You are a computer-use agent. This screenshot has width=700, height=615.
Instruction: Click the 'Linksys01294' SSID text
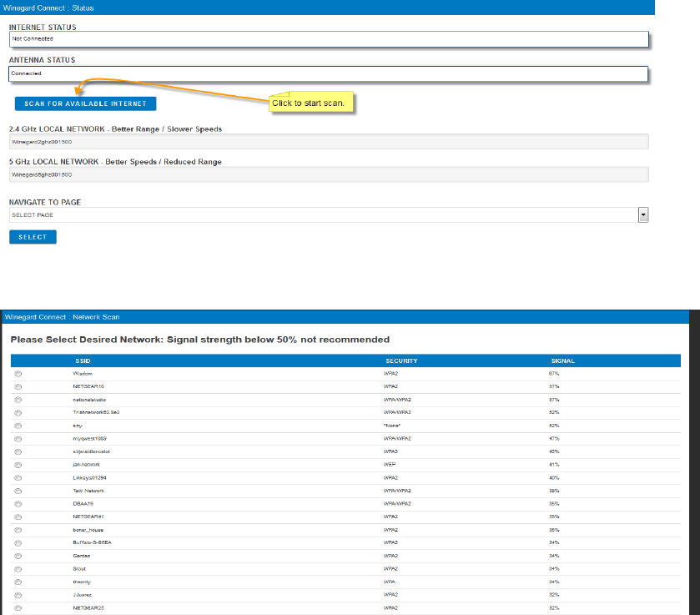(90, 478)
